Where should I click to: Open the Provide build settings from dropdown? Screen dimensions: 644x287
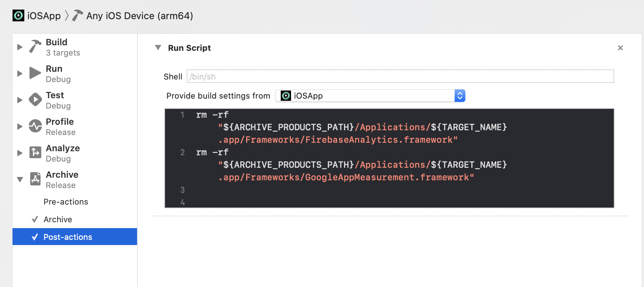pyautogui.click(x=370, y=96)
